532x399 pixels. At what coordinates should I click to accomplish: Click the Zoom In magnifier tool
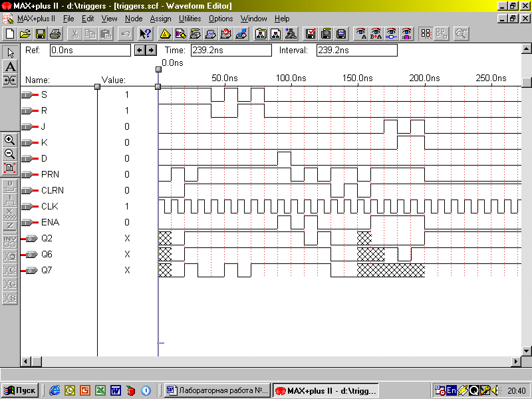point(10,140)
